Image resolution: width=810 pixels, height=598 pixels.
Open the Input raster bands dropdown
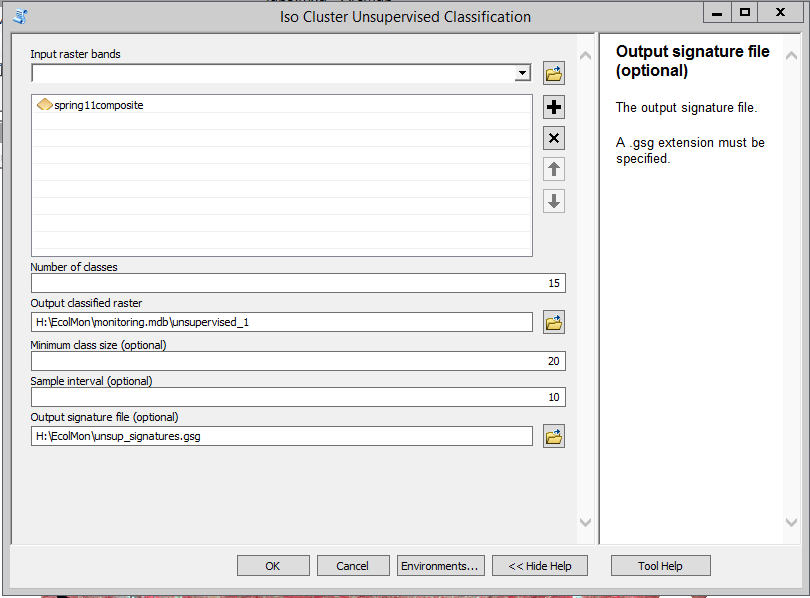(x=523, y=73)
